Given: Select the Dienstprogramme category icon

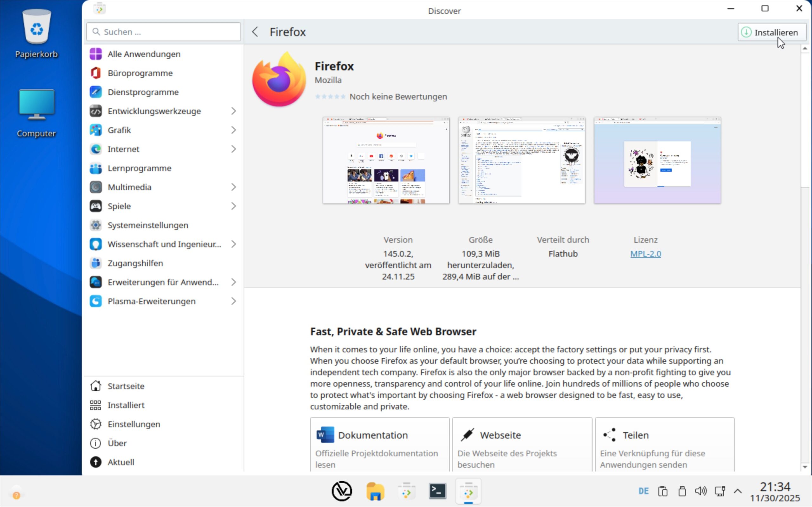Looking at the screenshot, I should click(x=95, y=92).
